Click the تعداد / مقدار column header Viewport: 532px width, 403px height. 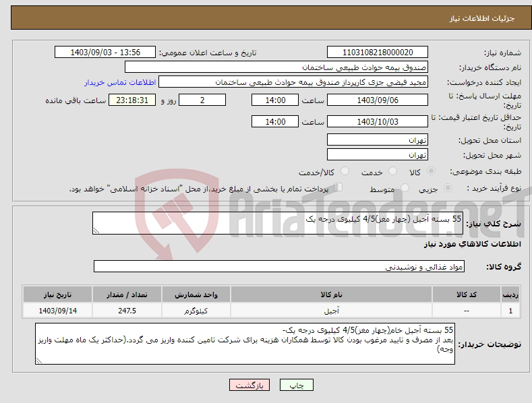pyautogui.click(x=127, y=294)
